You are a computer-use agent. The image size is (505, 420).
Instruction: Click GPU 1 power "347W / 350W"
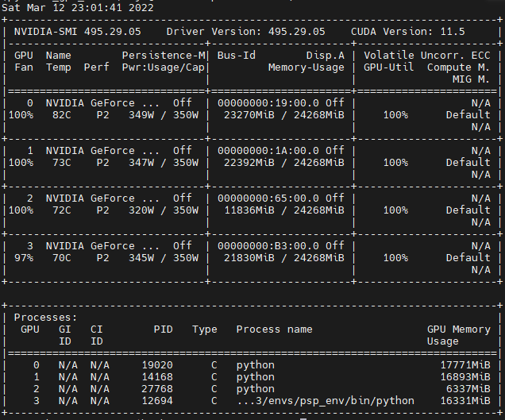click(164, 163)
